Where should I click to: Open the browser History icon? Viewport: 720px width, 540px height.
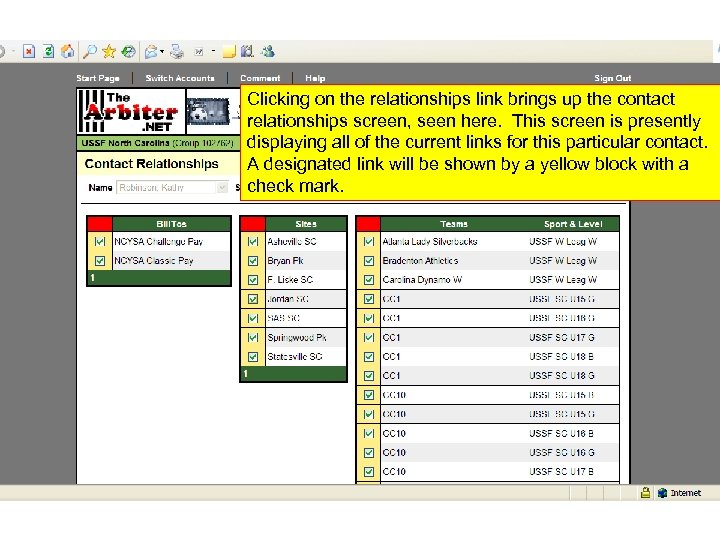click(x=128, y=51)
